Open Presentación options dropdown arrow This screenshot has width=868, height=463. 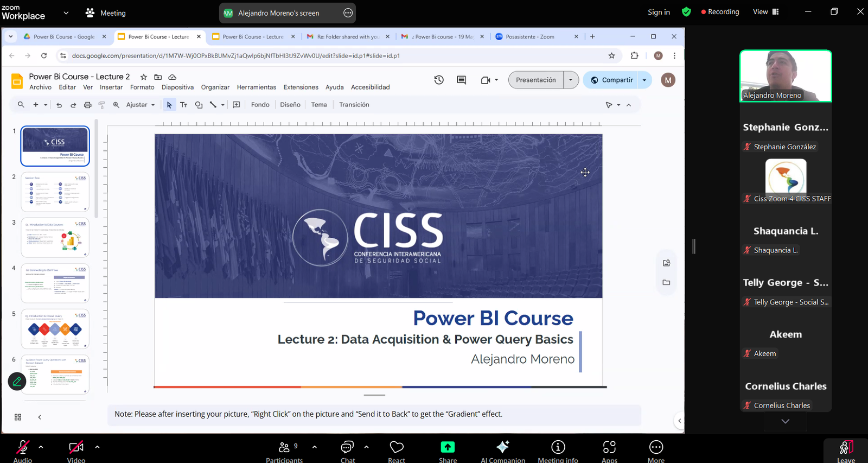pyautogui.click(x=571, y=80)
